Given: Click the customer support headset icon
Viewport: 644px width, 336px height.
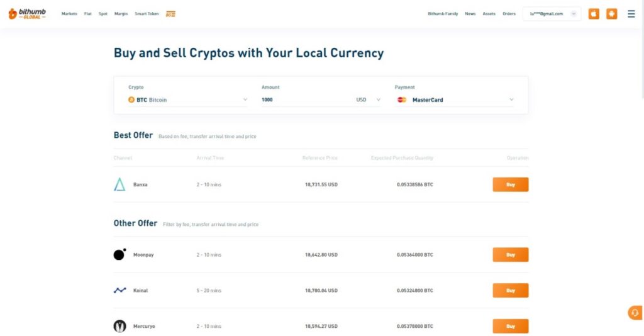Looking at the screenshot, I should [x=635, y=313].
